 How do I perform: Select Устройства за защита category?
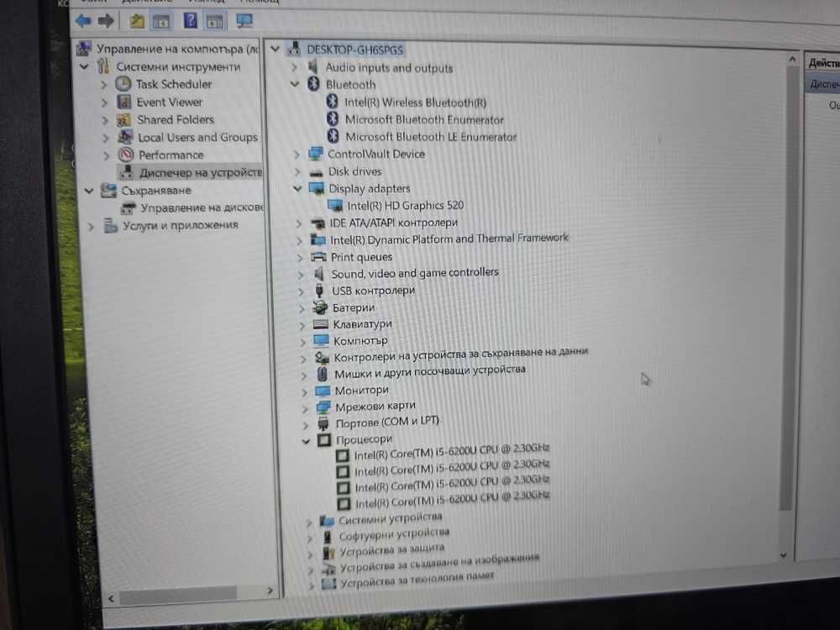[391, 549]
